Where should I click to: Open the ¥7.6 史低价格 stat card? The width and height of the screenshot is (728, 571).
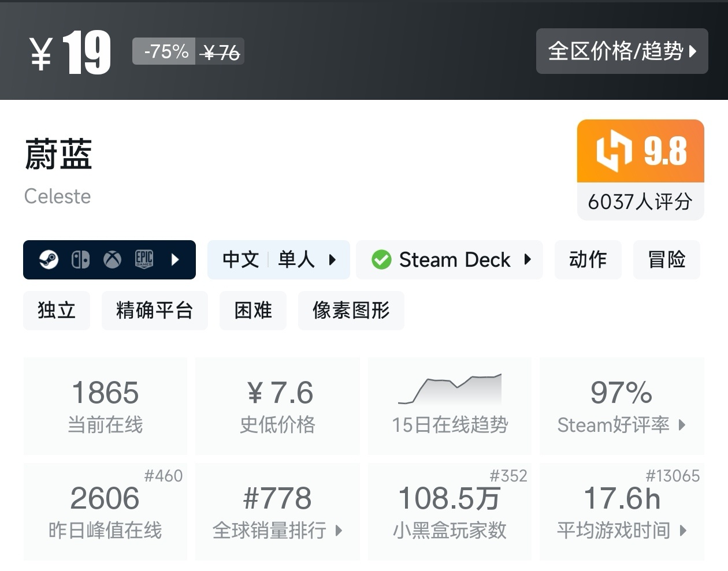pyautogui.click(x=277, y=406)
